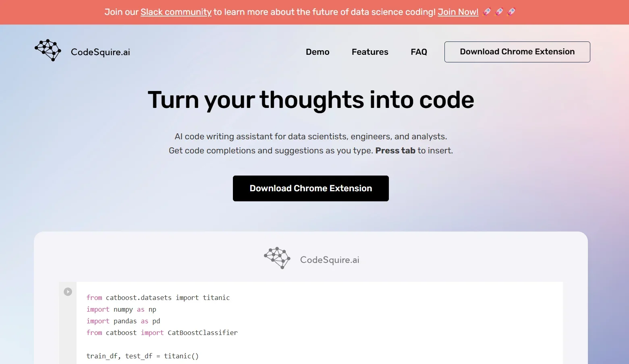629x364 pixels.
Task: Click the first rocket emoji in the banner
Action: coord(486,12)
